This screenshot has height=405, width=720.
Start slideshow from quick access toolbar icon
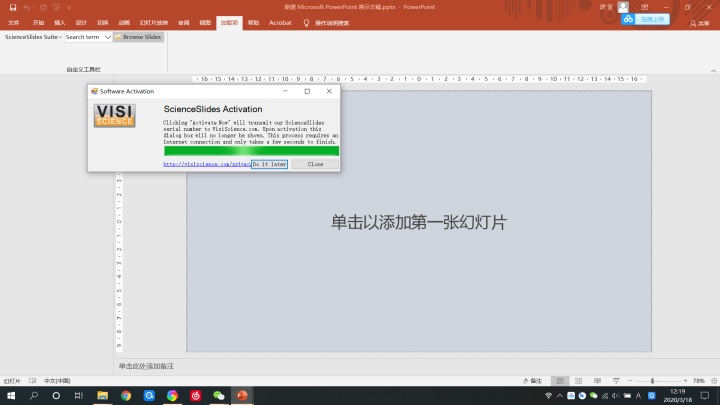click(56, 7)
